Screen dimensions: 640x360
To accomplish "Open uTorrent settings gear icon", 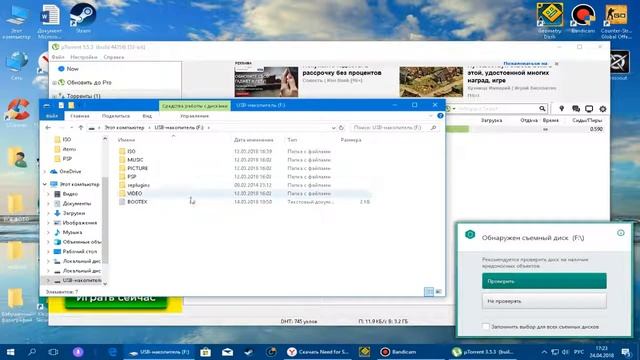I will pyautogui.click(x=602, y=109).
